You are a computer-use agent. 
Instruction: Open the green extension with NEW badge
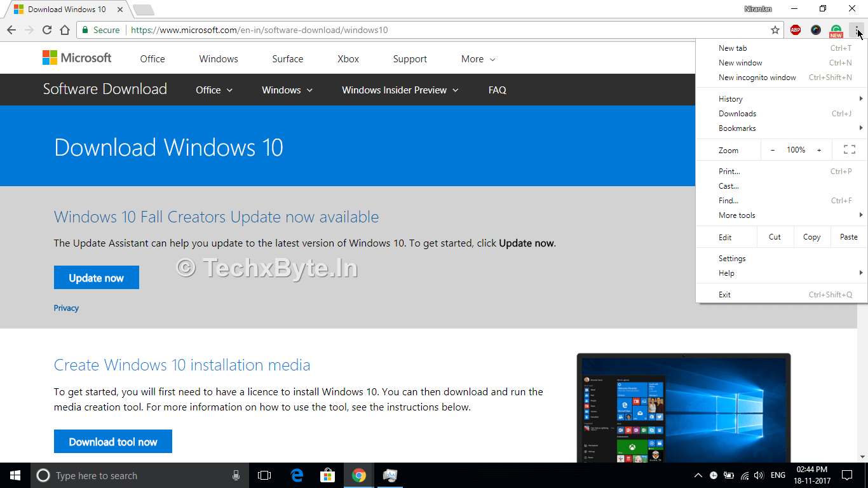tap(836, 30)
